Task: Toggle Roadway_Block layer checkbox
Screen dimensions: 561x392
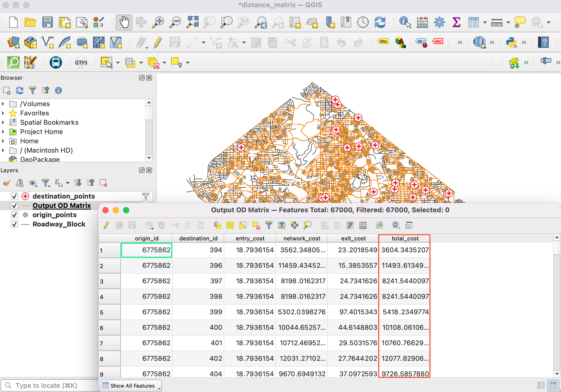Action: click(14, 224)
